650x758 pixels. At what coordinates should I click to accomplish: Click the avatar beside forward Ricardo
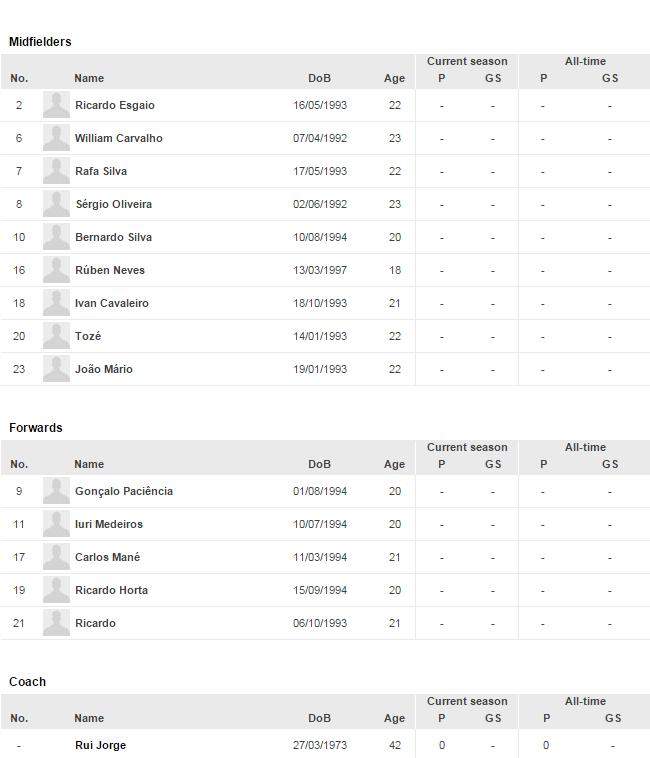point(56,623)
